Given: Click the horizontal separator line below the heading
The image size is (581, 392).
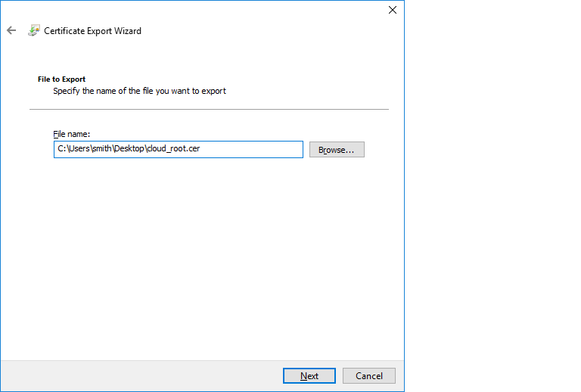Looking at the screenshot, I should click(209, 110).
